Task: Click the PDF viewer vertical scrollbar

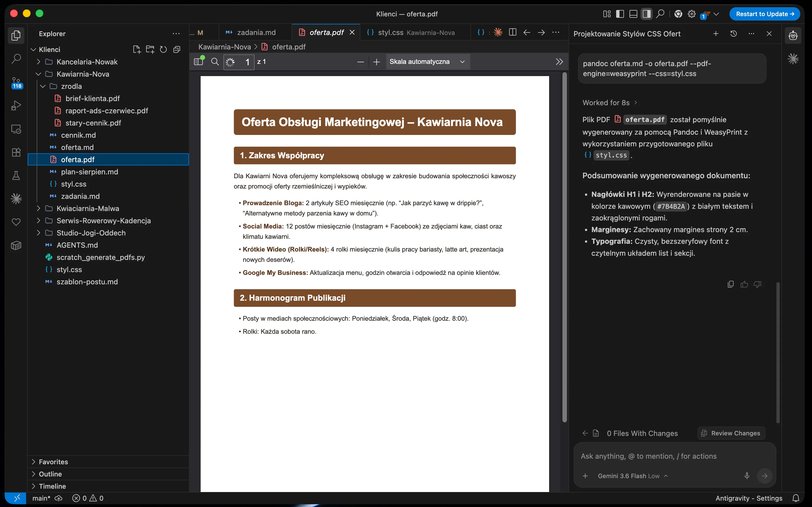Action: [565, 247]
